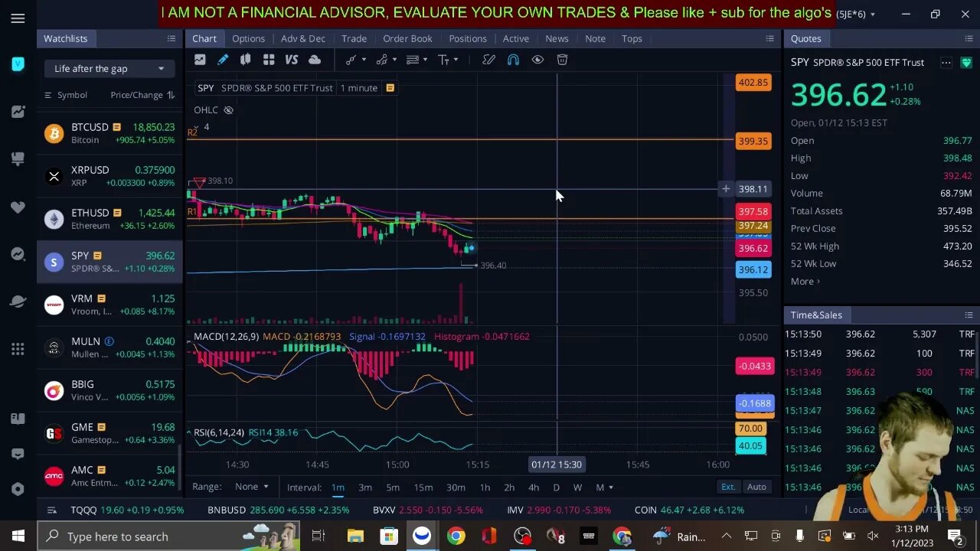The height and width of the screenshot is (551, 980).
Task: Select the active 1m interval
Action: [x=338, y=487]
